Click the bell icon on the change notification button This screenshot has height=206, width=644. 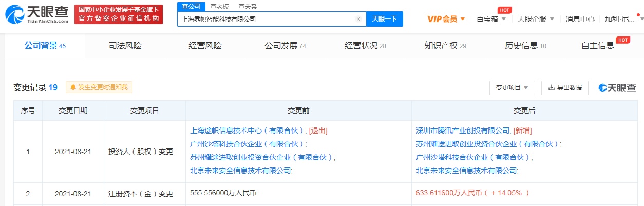73,87
